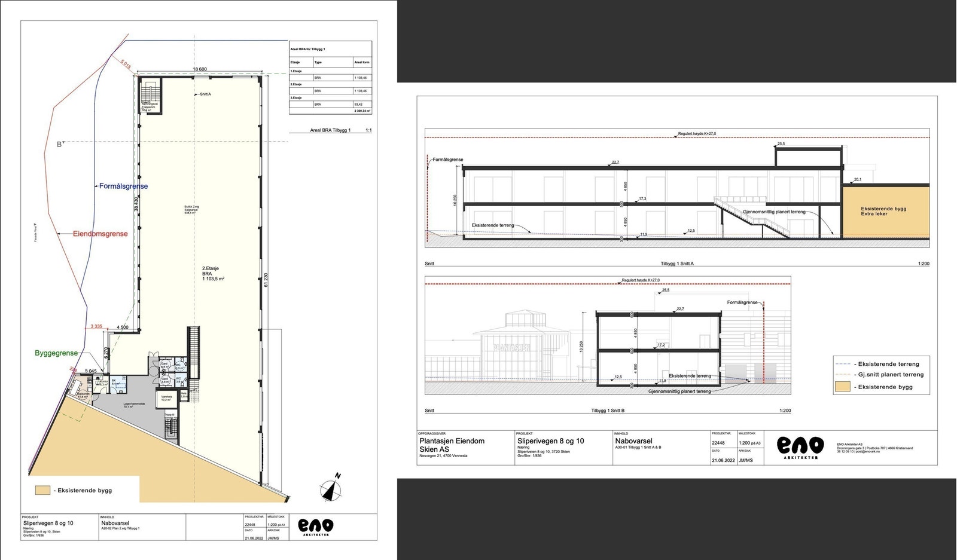Click the 'Eksisterende bygg Extra leker' label
The width and height of the screenshot is (957, 560).
(883, 211)
